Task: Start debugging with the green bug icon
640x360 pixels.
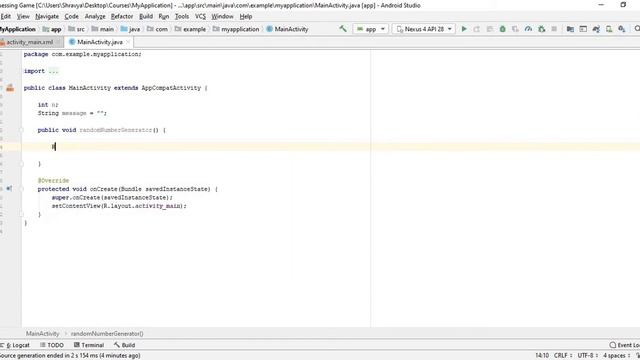Action: [x=502, y=29]
